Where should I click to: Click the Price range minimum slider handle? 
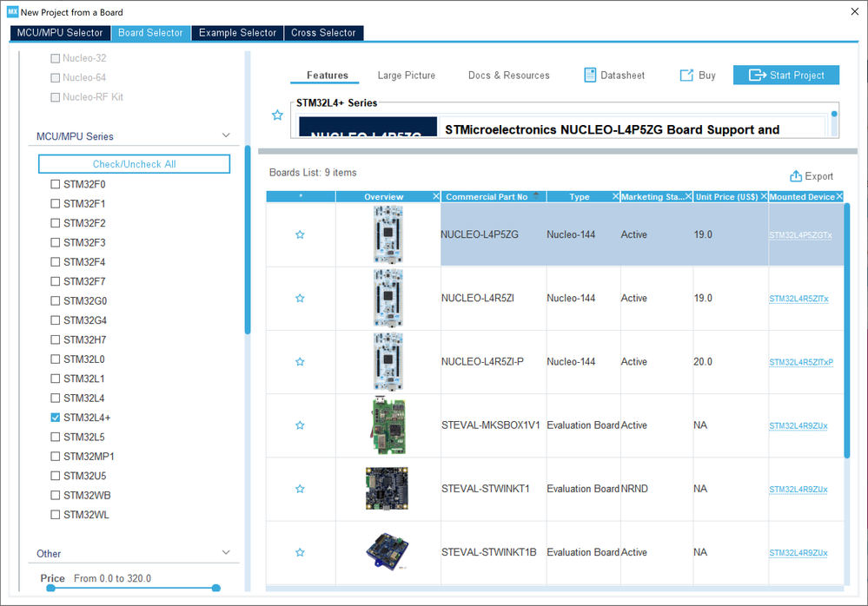click(x=51, y=589)
